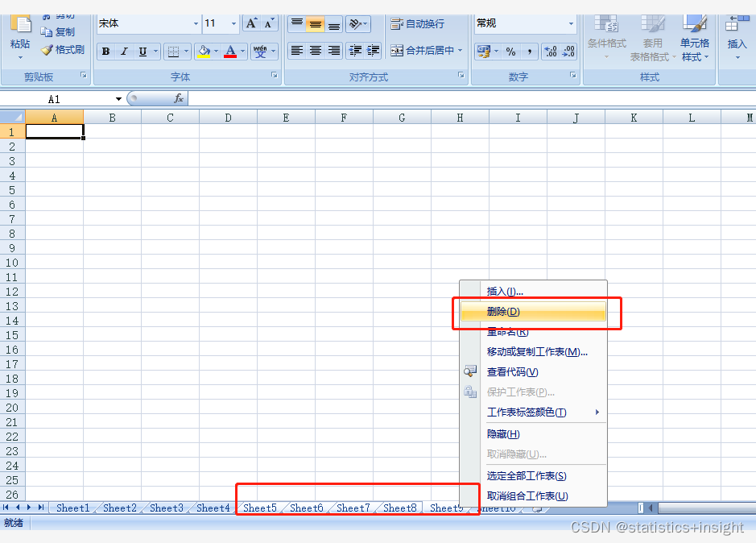
Task: Toggle bold formatting
Action: tap(105, 52)
